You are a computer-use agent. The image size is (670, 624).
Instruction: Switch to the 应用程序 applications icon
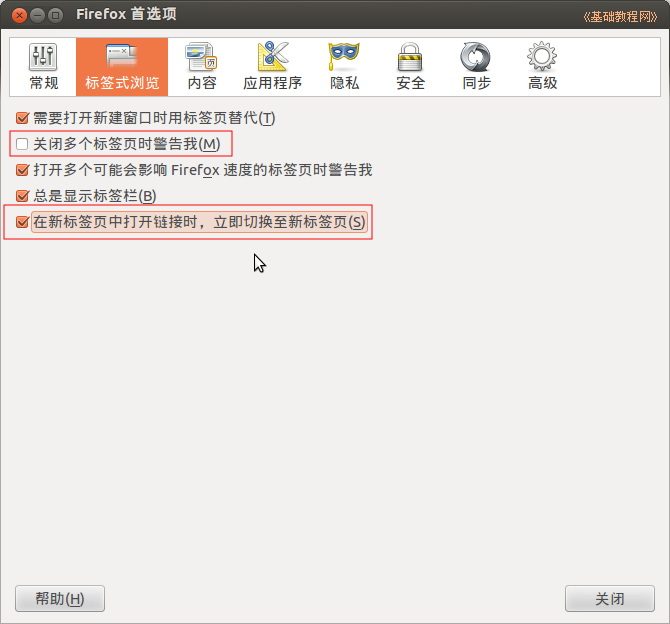273,67
